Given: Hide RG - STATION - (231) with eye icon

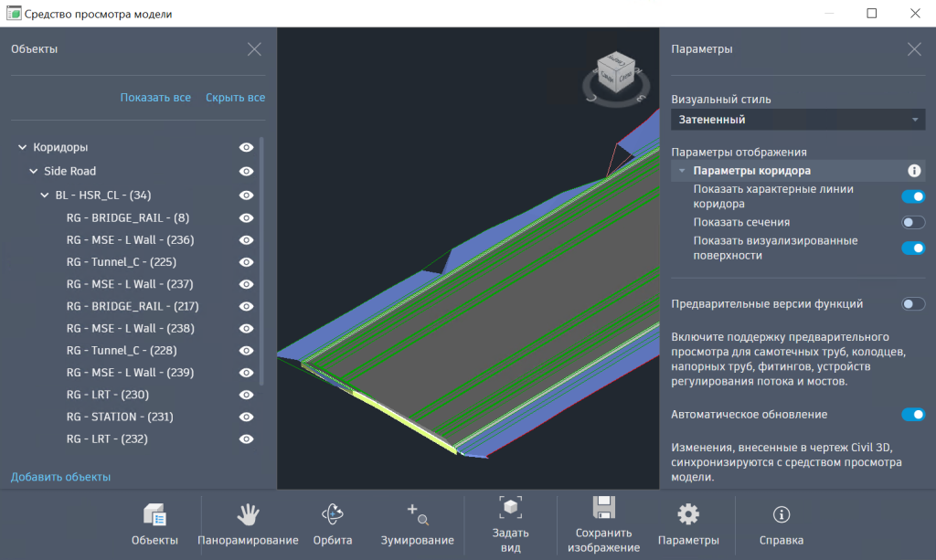Looking at the screenshot, I should [246, 417].
